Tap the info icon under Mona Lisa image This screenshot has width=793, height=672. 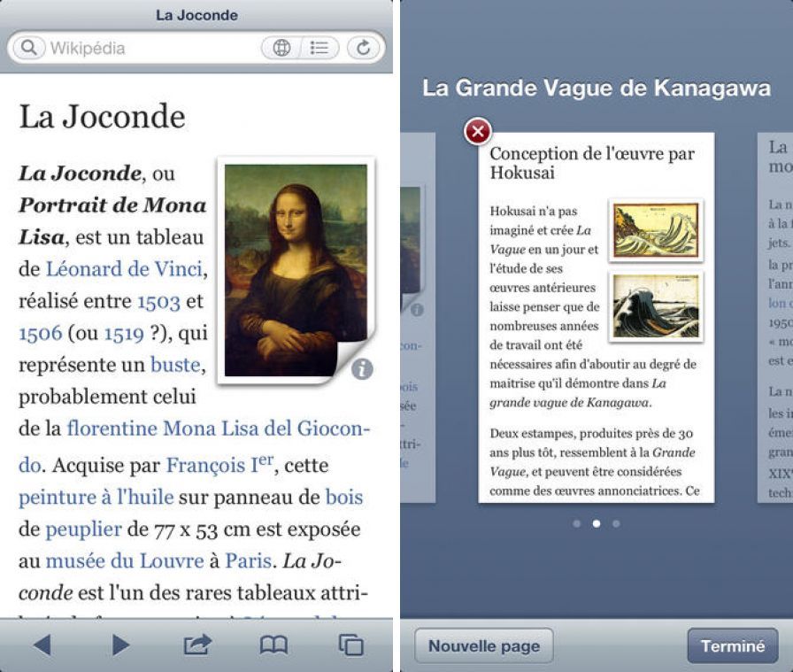point(361,369)
